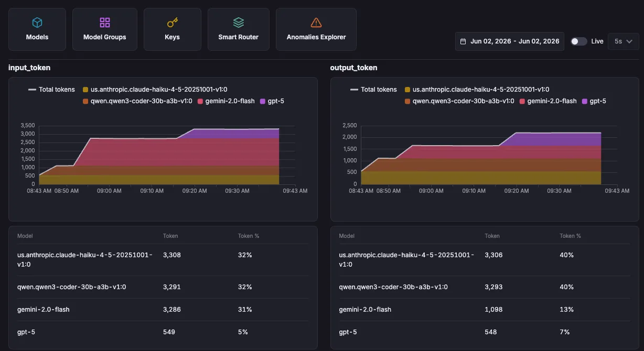Open the 5s refresh interval dropdown
Screen dimensions: 644x351
coord(623,41)
